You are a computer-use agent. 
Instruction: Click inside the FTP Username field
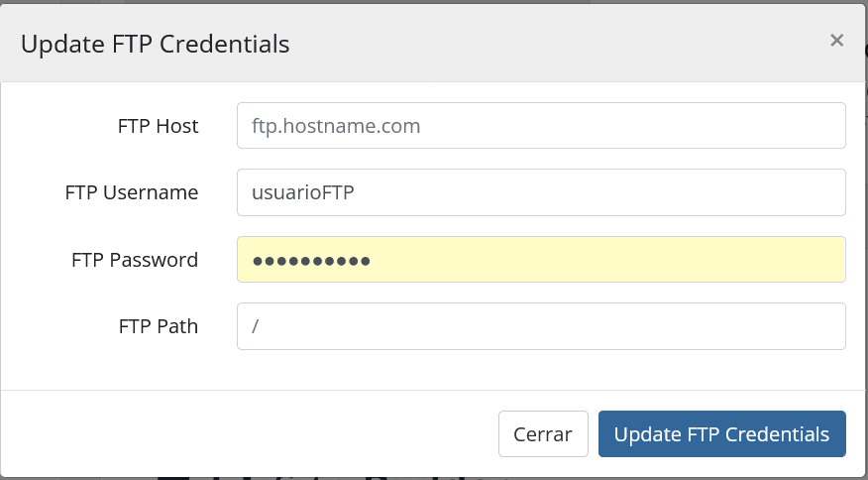pyautogui.click(x=540, y=192)
